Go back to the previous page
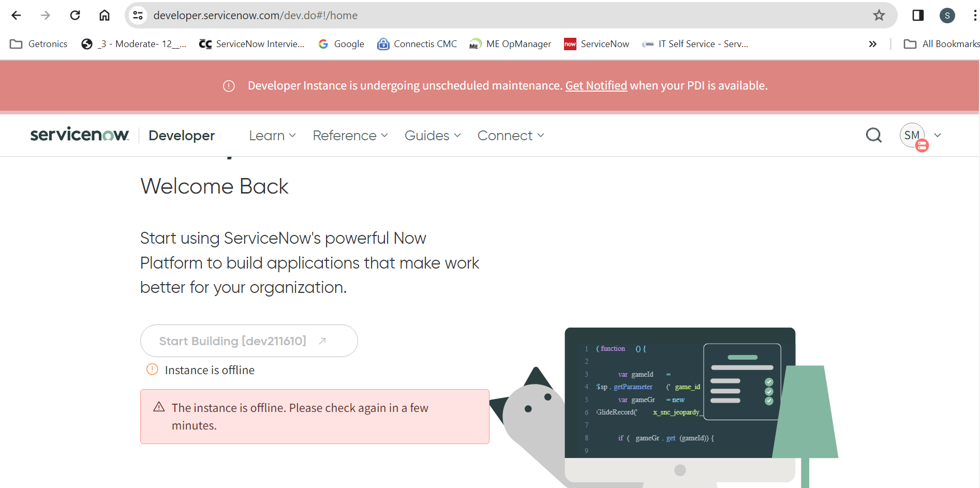Screen dimensions: 980x488 16,16
